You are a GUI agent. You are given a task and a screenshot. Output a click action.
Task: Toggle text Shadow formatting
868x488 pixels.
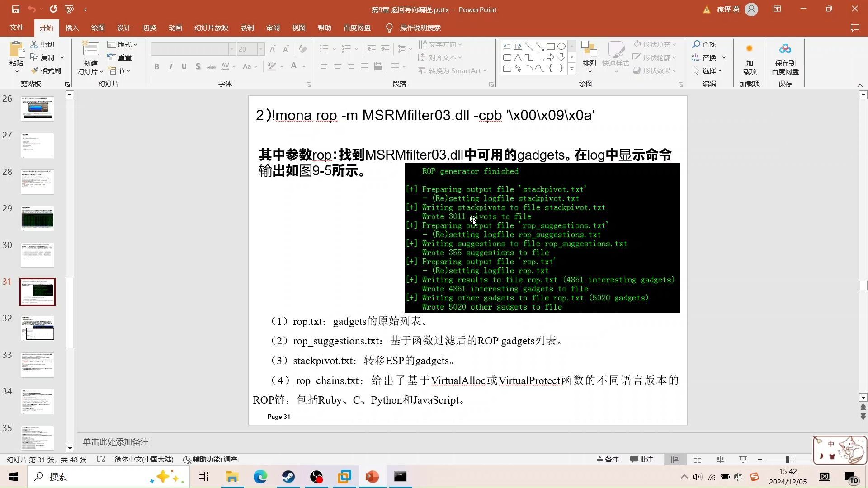[x=198, y=66]
